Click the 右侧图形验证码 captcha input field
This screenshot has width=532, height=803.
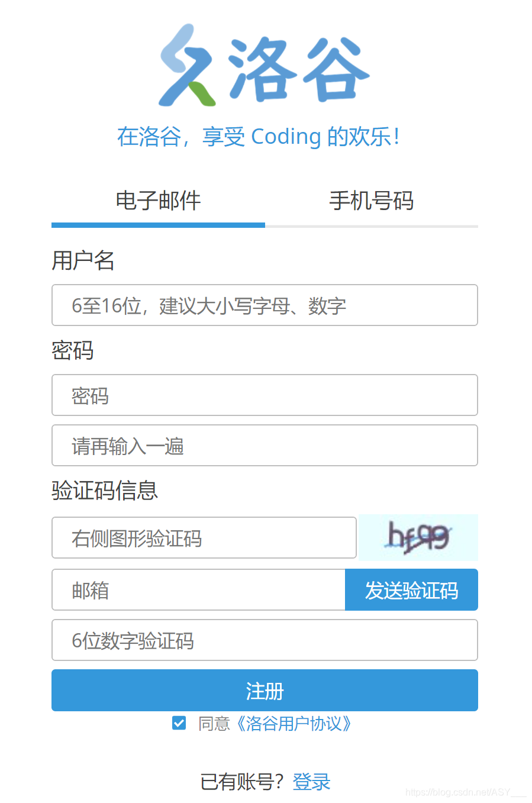coord(204,537)
